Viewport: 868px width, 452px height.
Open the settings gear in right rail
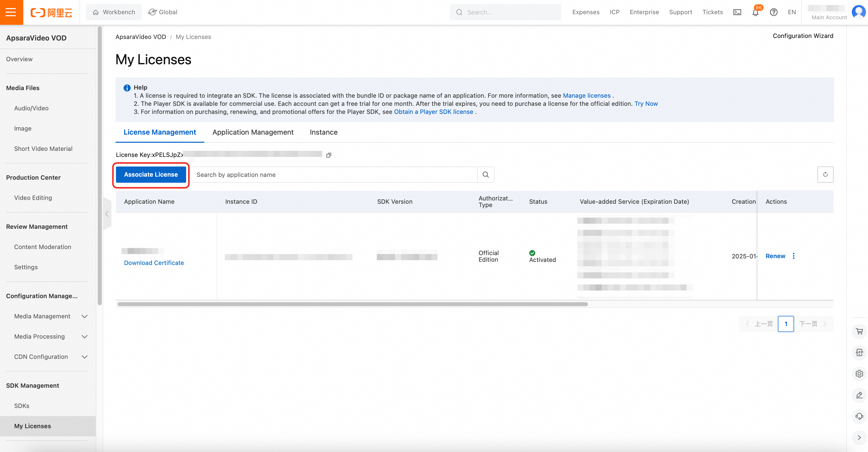pos(859,374)
